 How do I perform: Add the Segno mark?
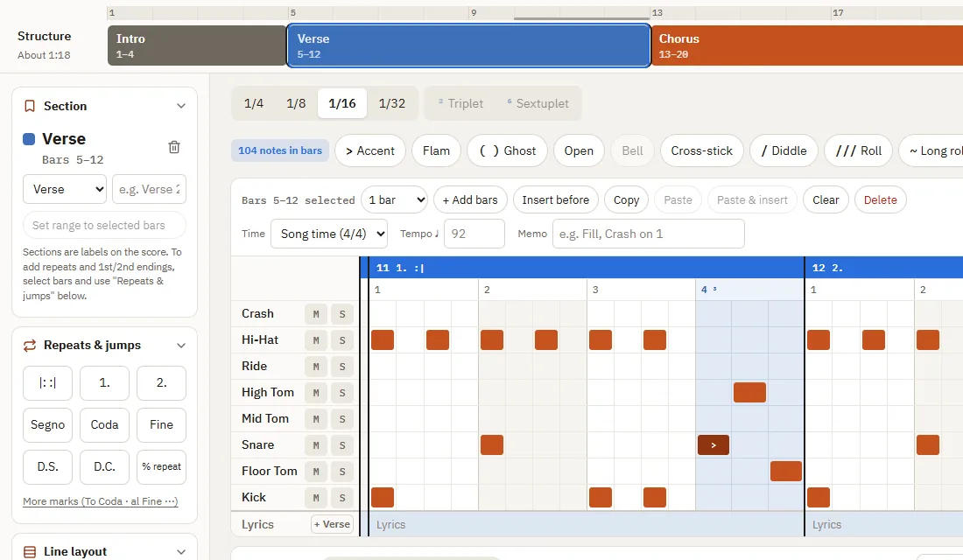(47, 425)
